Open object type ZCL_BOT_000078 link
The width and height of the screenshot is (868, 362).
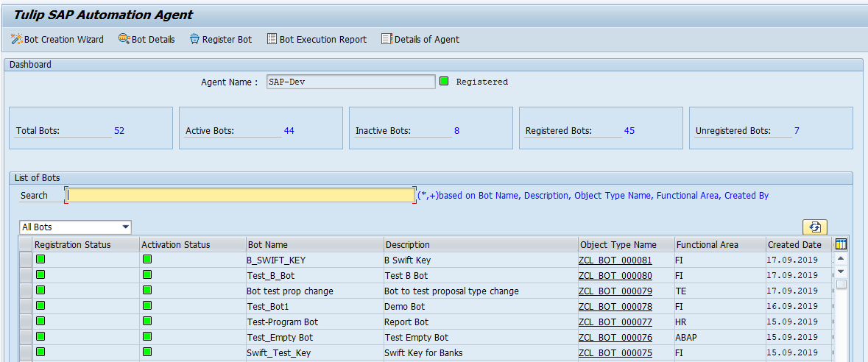tap(615, 306)
